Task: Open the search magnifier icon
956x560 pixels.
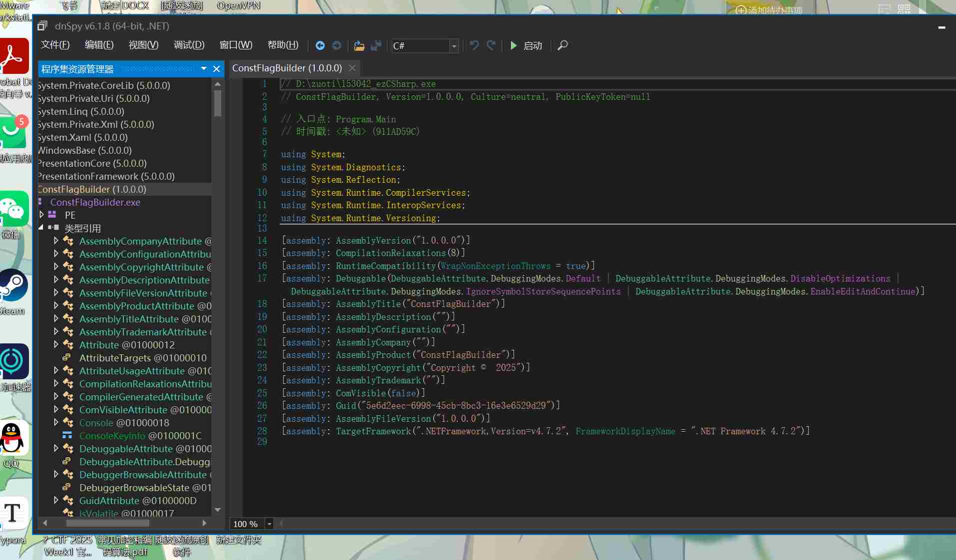Action: (562, 45)
